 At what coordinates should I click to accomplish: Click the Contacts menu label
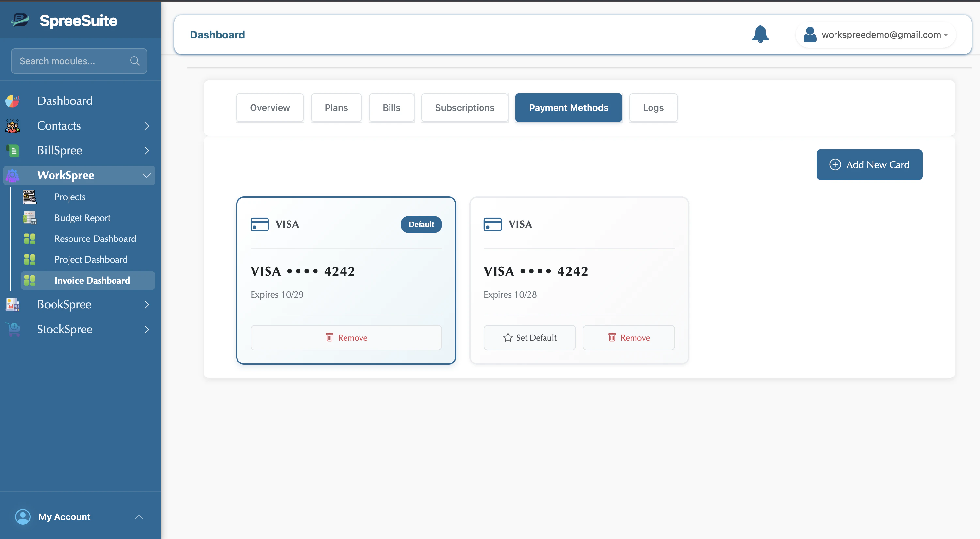pos(59,126)
